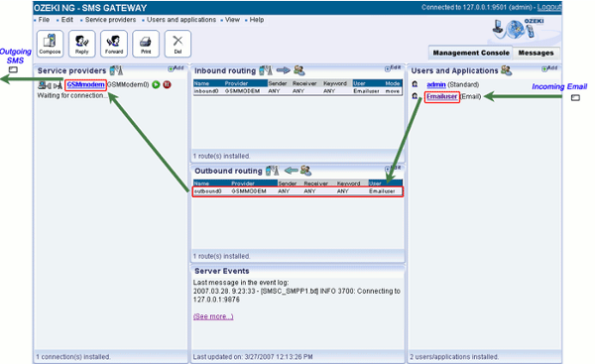Viewport: 595px width, 364px height.
Task: Click the Reply toolbar button
Action: 81,44
